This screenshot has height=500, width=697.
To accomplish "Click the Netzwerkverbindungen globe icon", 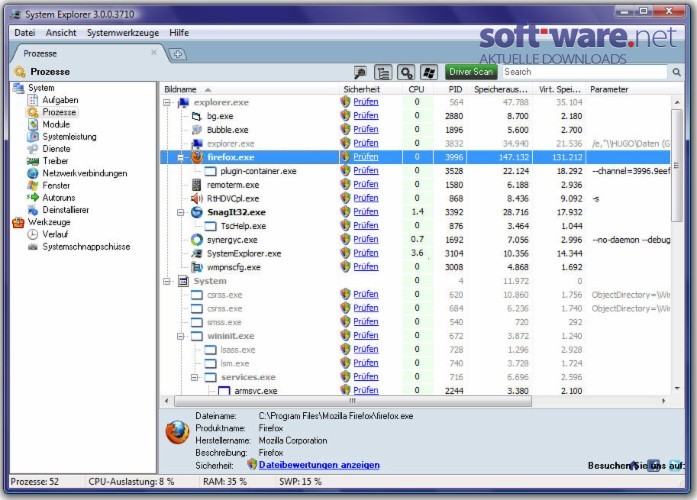I will pyautogui.click(x=33, y=173).
